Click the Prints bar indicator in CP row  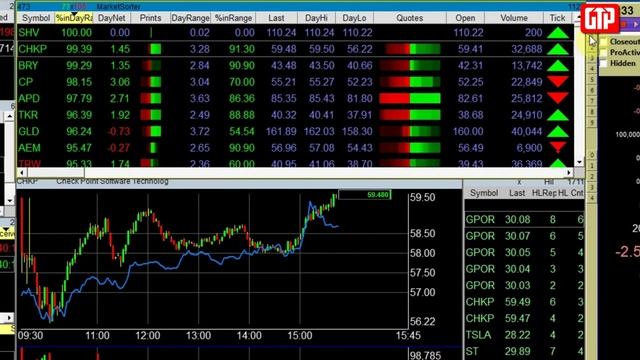pos(151,82)
